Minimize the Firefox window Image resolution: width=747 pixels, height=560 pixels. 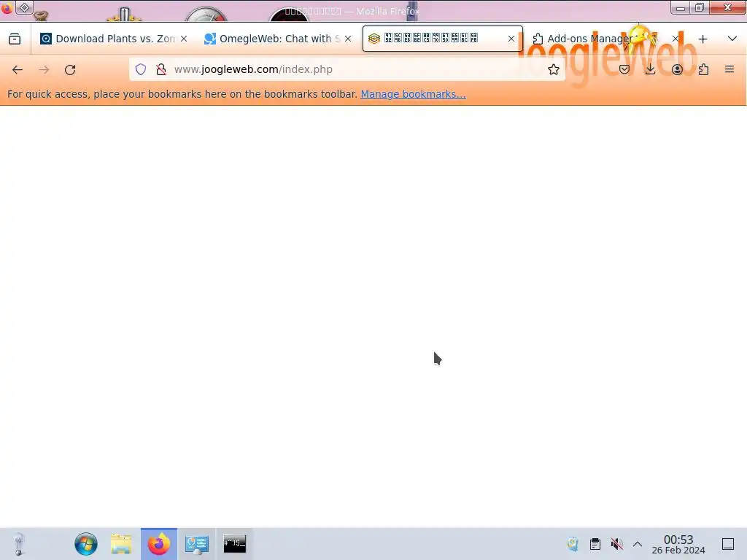681,7
